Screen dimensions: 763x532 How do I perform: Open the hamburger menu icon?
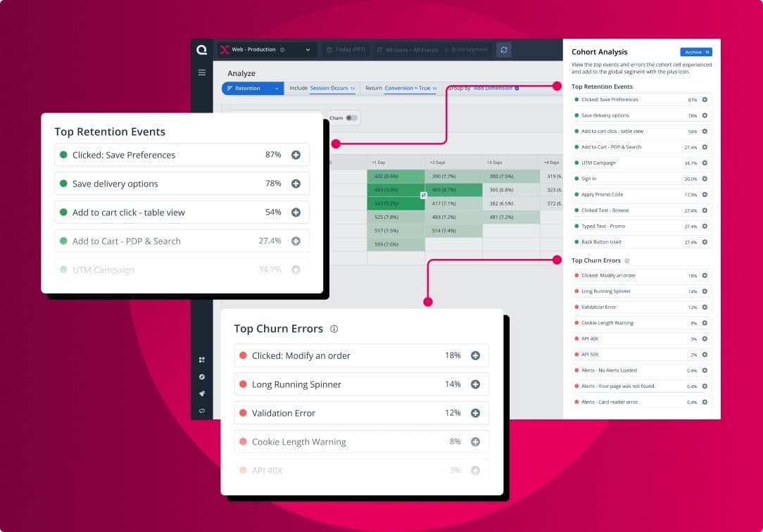pos(202,72)
